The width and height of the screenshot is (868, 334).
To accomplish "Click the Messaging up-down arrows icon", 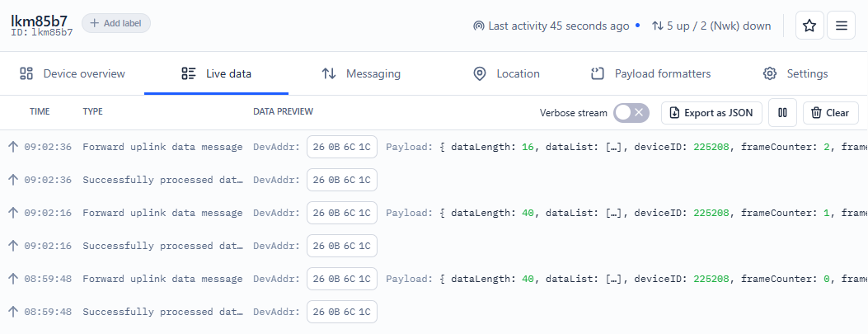I will click(329, 73).
